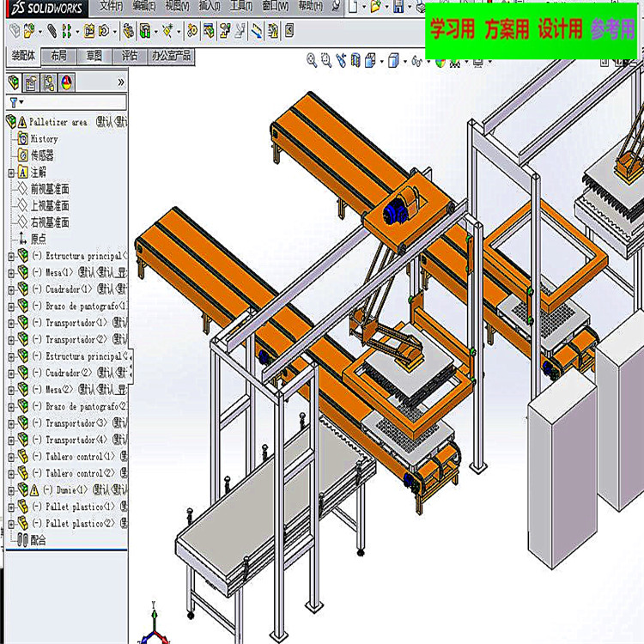This screenshot has height=644, width=644.
Task: Select the Move Component tool
Action: point(104,31)
